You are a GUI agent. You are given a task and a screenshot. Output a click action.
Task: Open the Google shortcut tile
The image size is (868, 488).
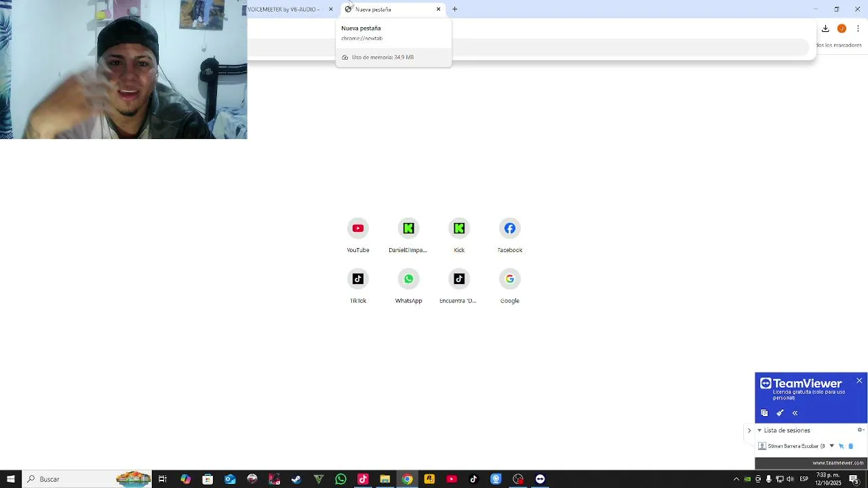[510, 287]
